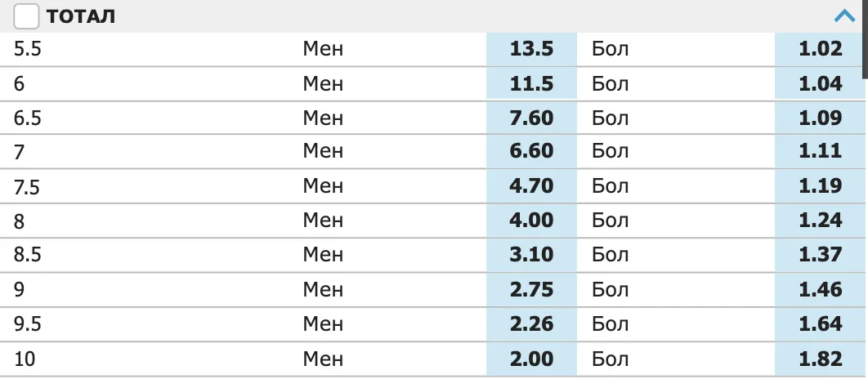The height and width of the screenshot is (379, 868).
Task: Choose the 1.09 odds for over 6.5
Action: point(820,118)
